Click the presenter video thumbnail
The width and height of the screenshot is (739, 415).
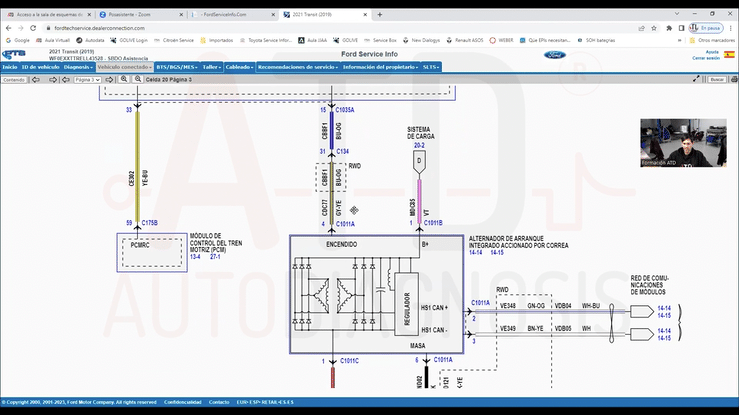point(683,143)
